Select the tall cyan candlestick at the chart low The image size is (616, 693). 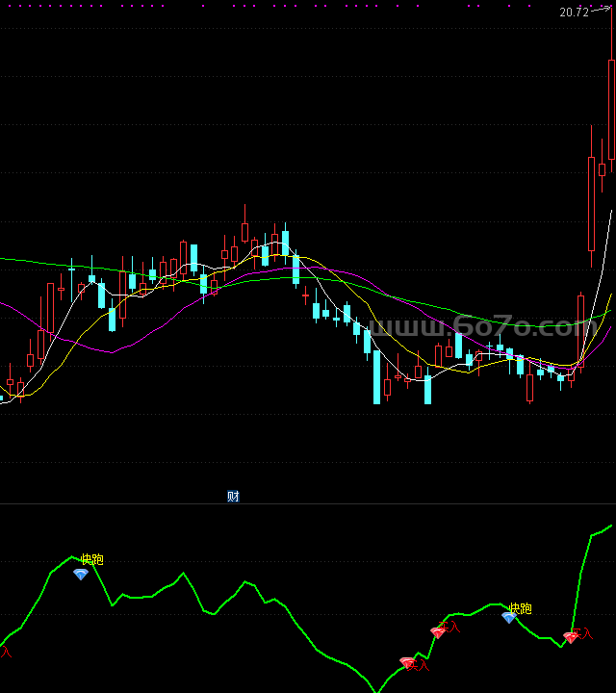tap(376, 380)
